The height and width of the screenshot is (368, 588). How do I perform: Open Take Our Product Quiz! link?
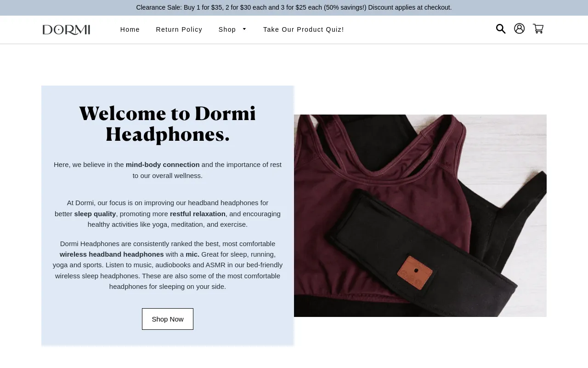pos(304,29)
